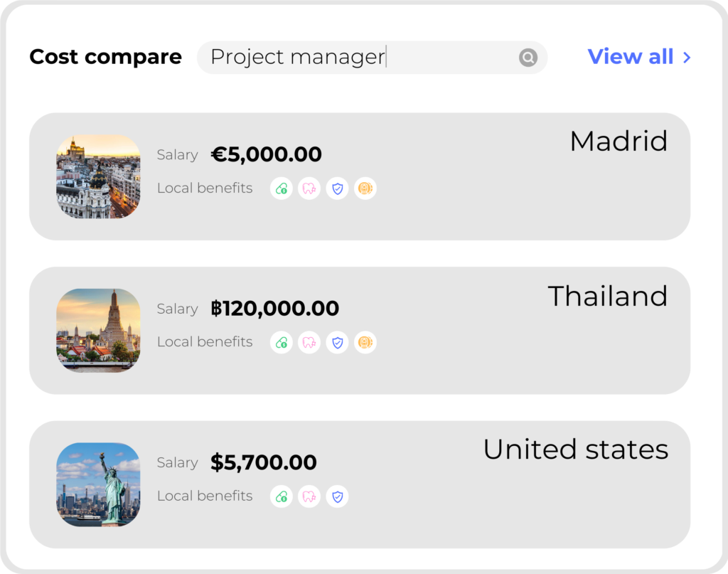Image resolution: width=728 pixels, height=574 pixels.
Task: Click Thailand's green medical pill benefit icon
Action: pos(282,342)
